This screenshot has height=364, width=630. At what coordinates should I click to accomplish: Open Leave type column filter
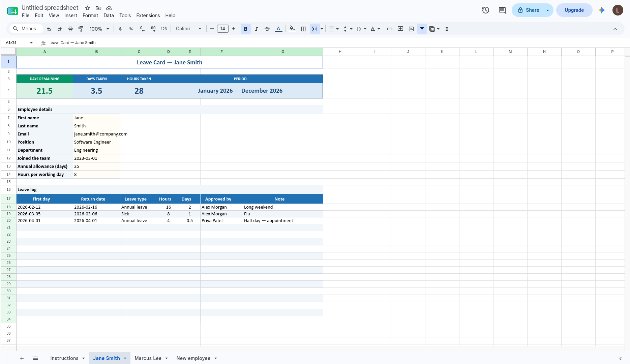(x=154, y=199)
